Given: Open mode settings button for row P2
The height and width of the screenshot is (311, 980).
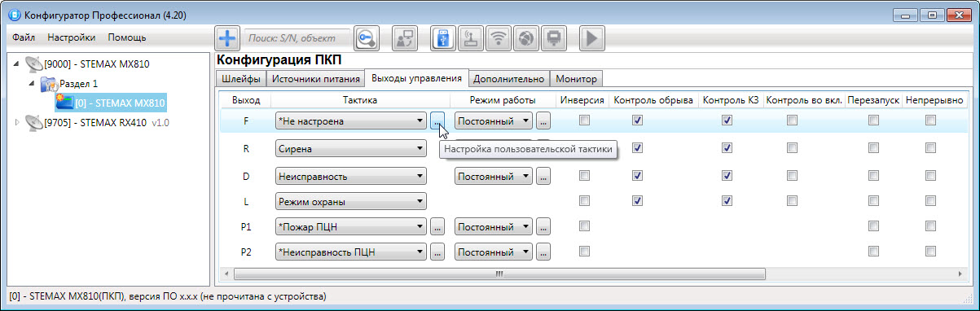Looking at the screenshot, I should [x=543, y=252].
